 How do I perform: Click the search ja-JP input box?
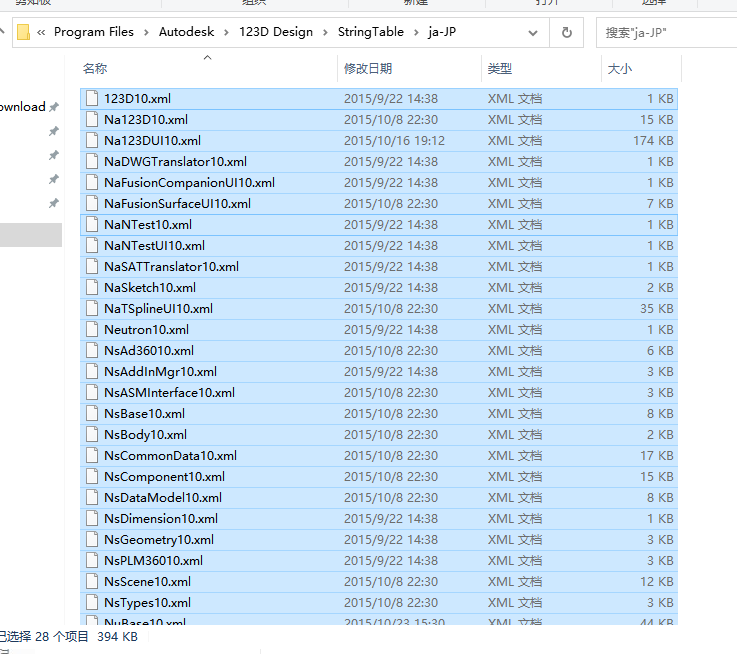[666, 32]
